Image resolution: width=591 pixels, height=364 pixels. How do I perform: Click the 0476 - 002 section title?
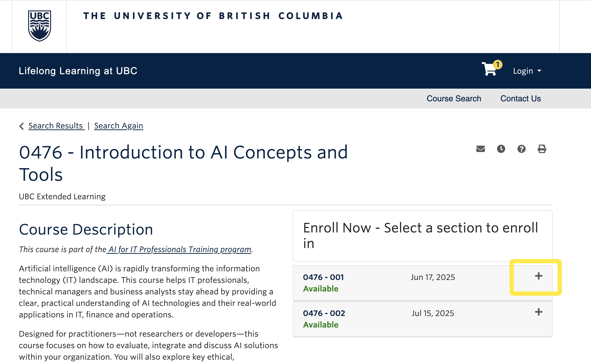(324, 313)
